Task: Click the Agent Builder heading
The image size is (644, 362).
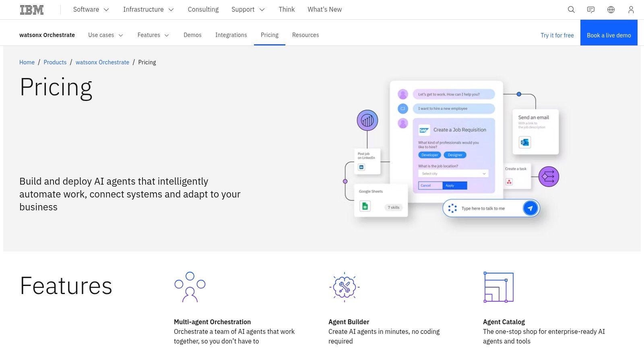Action: coord(349,322)
